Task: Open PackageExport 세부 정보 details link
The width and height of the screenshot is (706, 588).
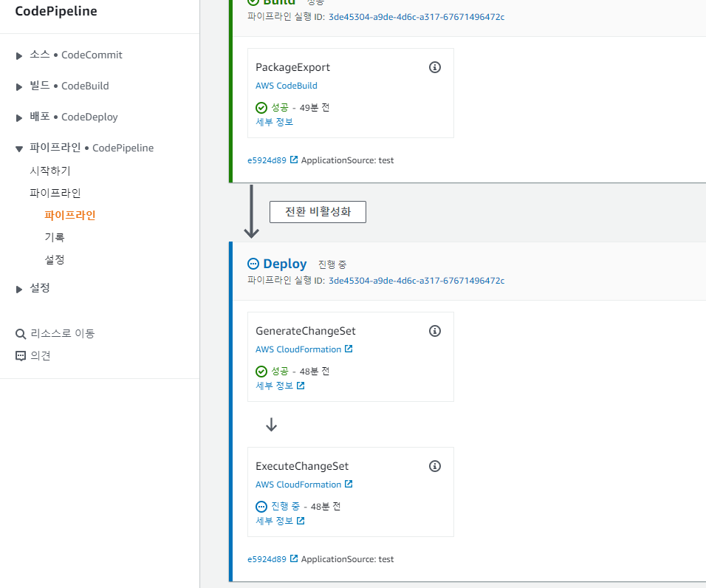Action: (274, 122)
